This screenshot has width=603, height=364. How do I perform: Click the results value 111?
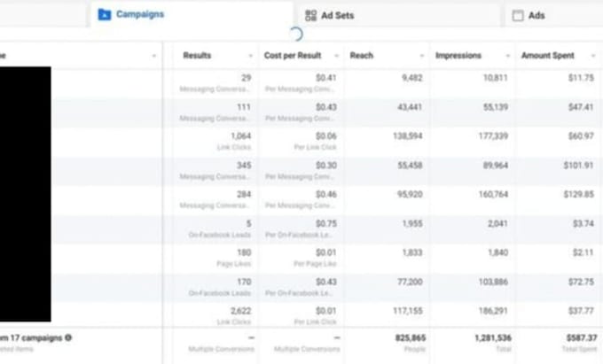(244, 107)
